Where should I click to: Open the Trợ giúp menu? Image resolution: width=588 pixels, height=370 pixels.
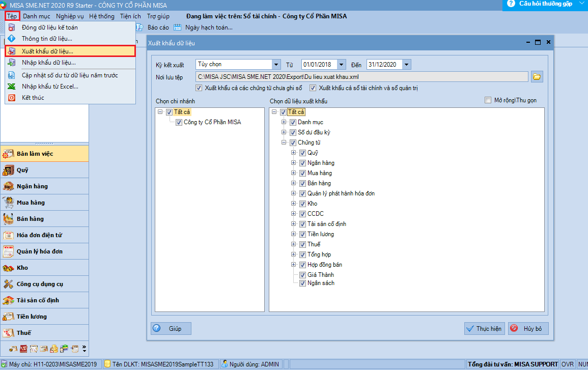coord(158,16)
